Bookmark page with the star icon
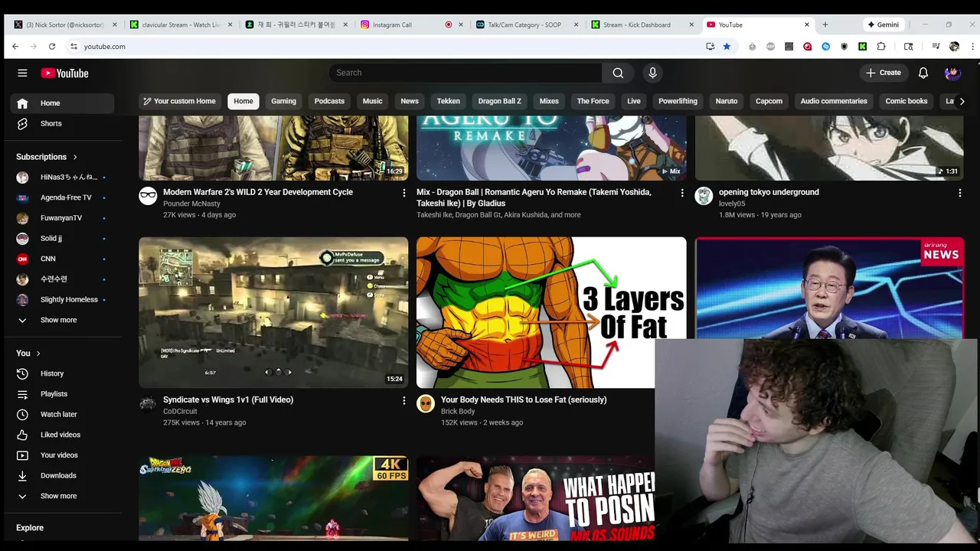Viewport: 980px width, 551px height. [727, 47]
